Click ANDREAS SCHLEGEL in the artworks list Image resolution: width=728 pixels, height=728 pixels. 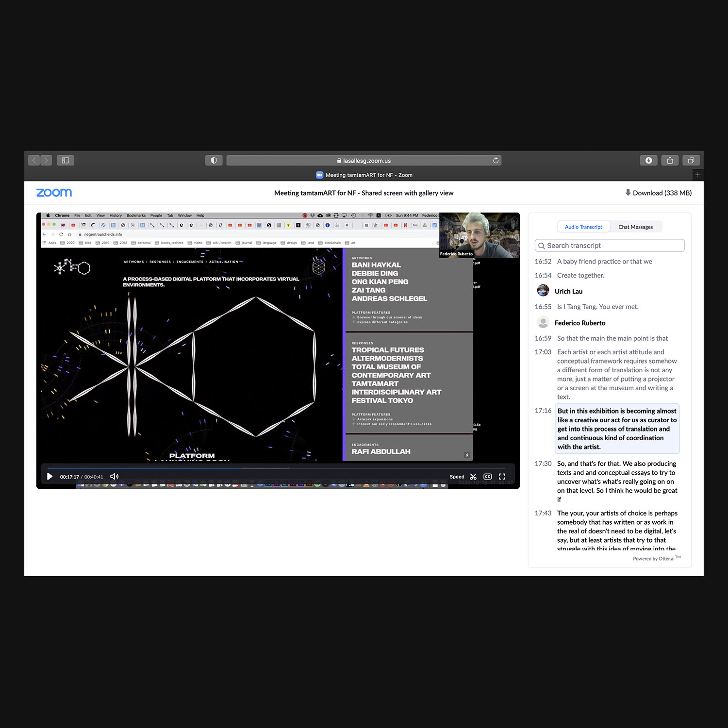tap(389, 298)
